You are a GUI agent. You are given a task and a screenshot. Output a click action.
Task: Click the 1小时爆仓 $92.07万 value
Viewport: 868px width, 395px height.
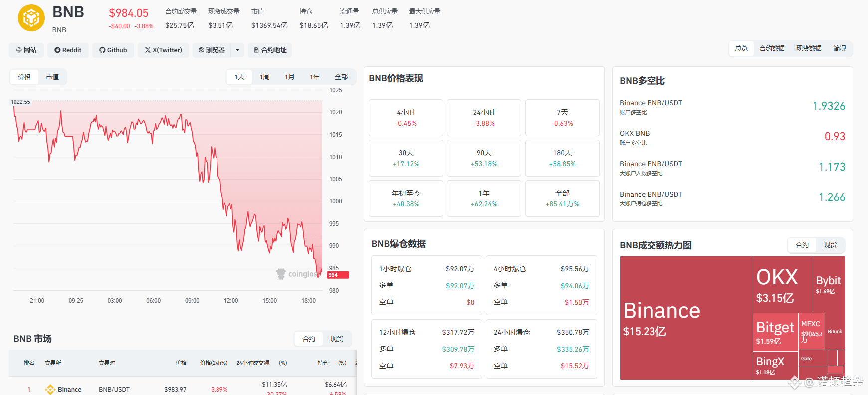click(460, 269)
